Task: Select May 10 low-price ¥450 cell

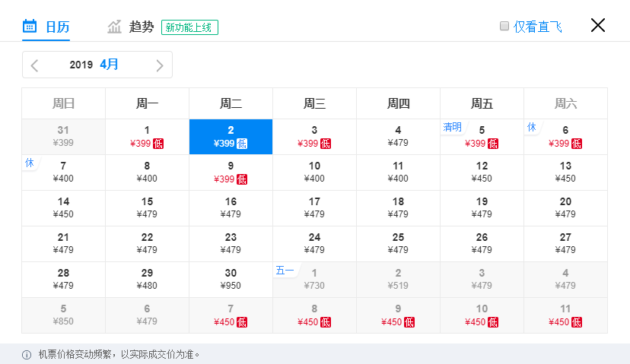Action: [482, 315]
